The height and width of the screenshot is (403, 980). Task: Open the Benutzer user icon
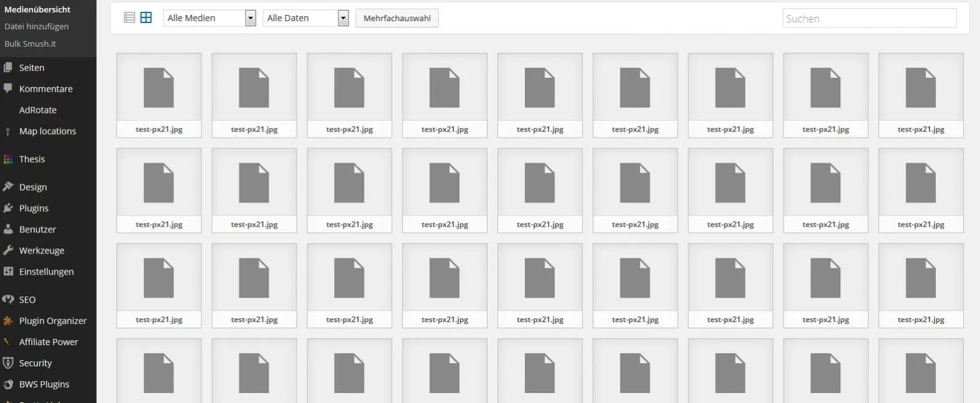tap(8, 229)
